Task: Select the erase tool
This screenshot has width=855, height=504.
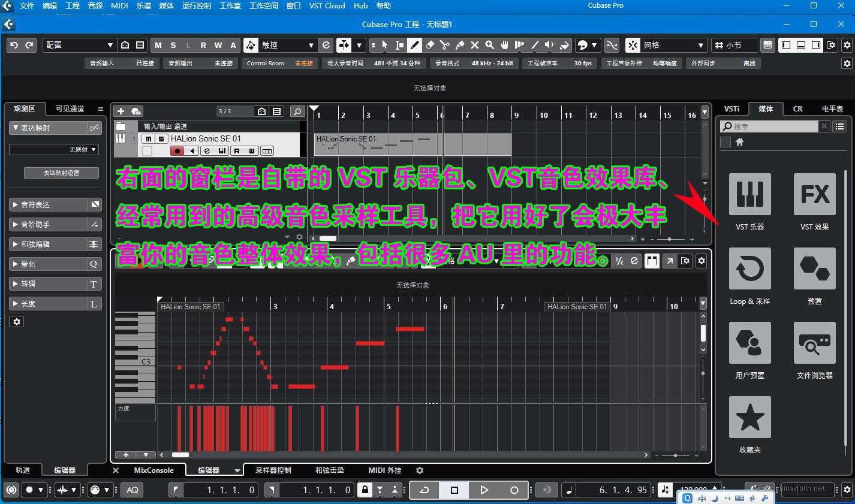Action: coord(429,45)
